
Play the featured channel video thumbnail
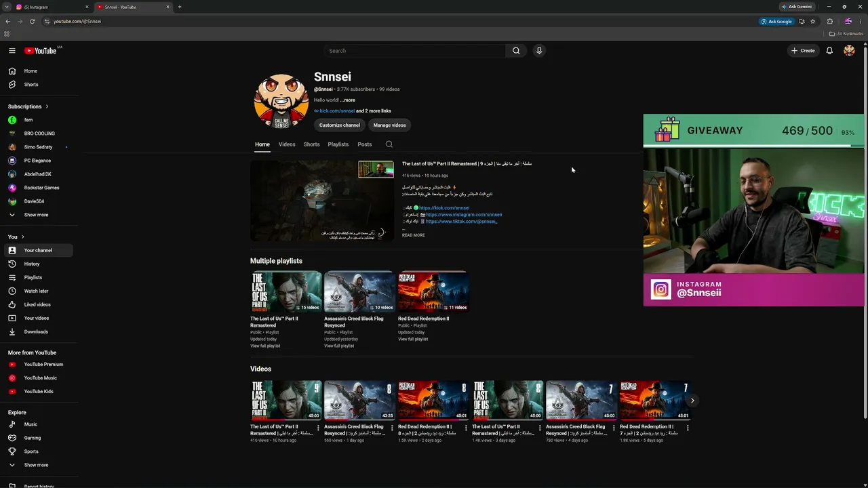click(x=322, y=201)
